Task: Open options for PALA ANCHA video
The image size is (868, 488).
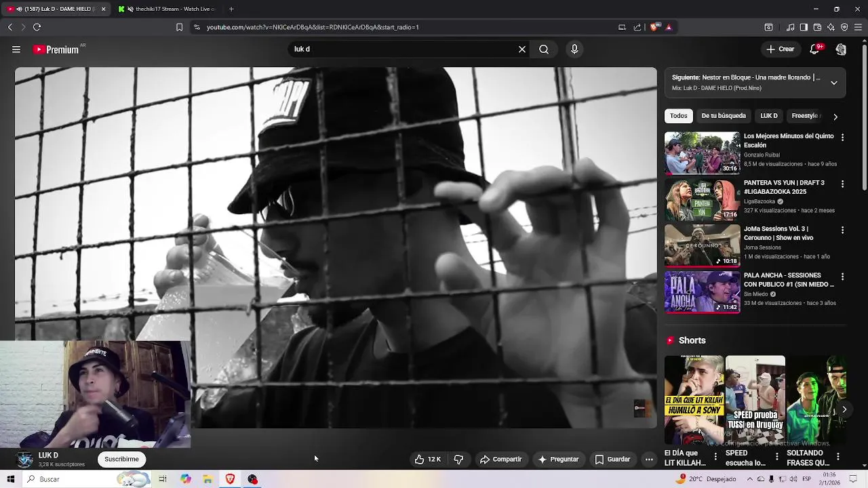Action: click(x=842, y=277)
